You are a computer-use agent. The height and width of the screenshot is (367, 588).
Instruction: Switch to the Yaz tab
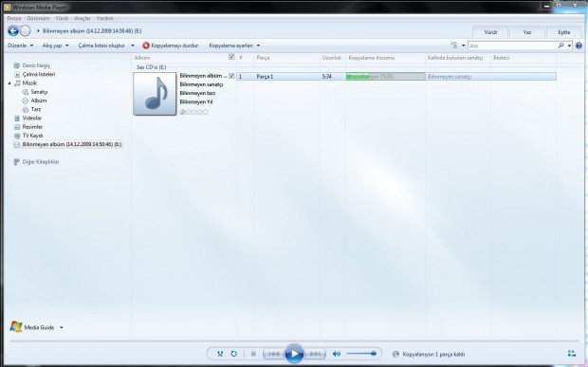[x=527, y=32]
